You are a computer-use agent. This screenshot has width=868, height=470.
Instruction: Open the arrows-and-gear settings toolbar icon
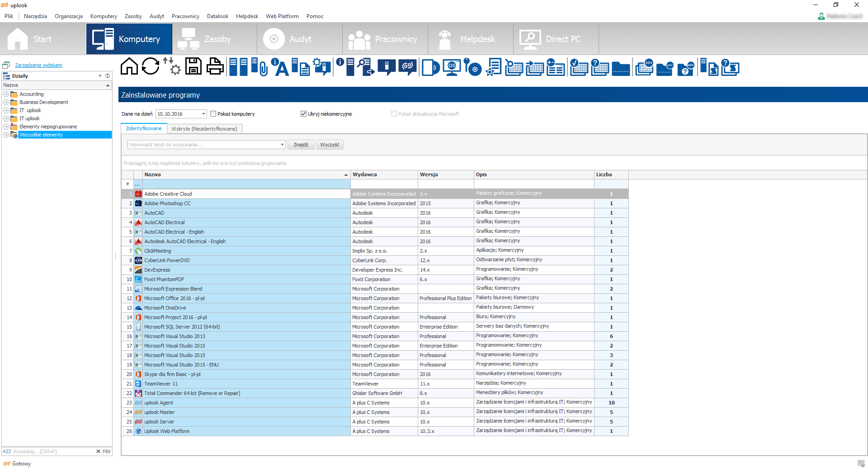(x=172, y=66)
